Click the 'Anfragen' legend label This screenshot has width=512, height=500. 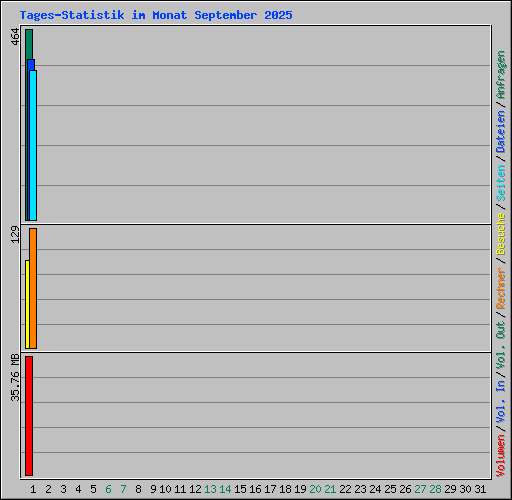click(x=501, y=74)
